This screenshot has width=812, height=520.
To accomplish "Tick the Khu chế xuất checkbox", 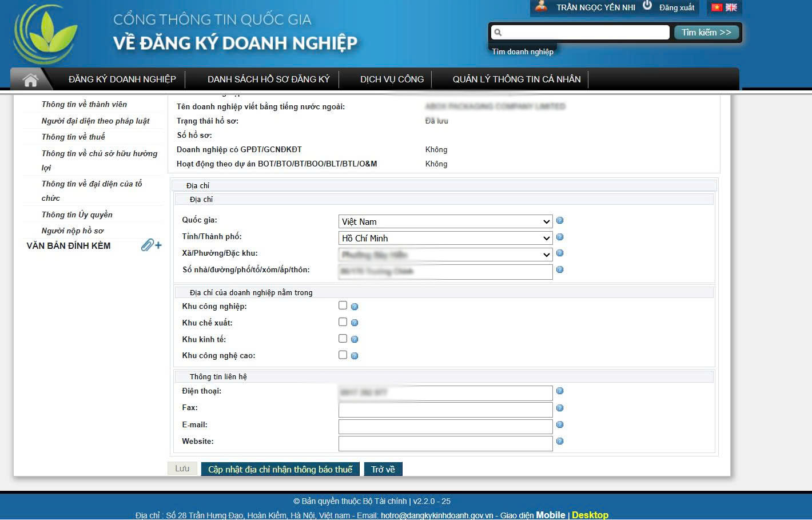I will (x=343, y=322).
